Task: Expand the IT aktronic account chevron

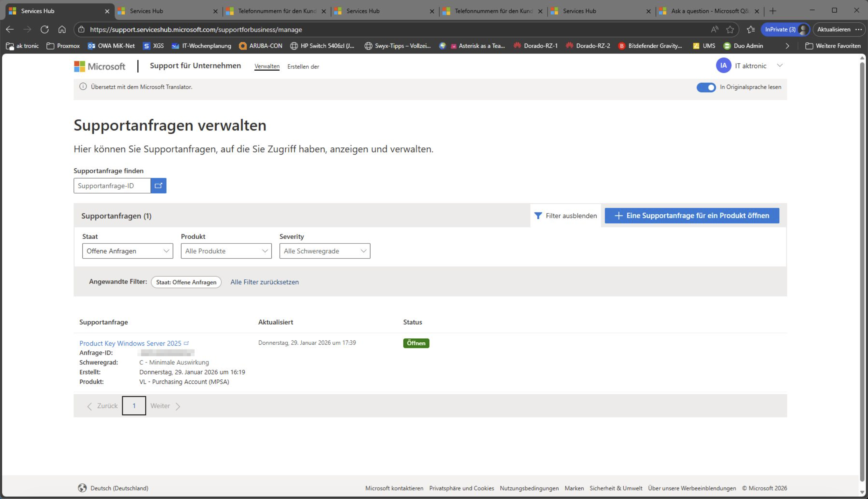Action: click(780, 66)
